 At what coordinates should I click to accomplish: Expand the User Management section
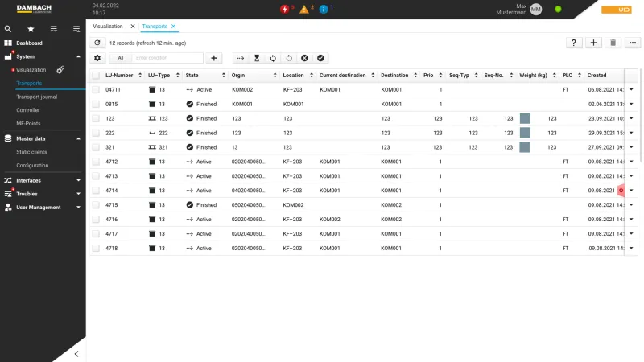(78, 208)
